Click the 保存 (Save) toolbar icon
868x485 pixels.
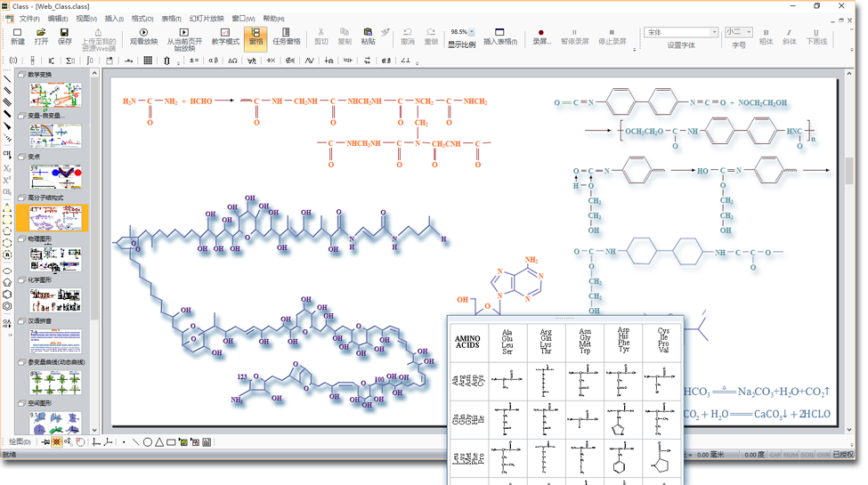pyautogui.click(x=64, y=36)
